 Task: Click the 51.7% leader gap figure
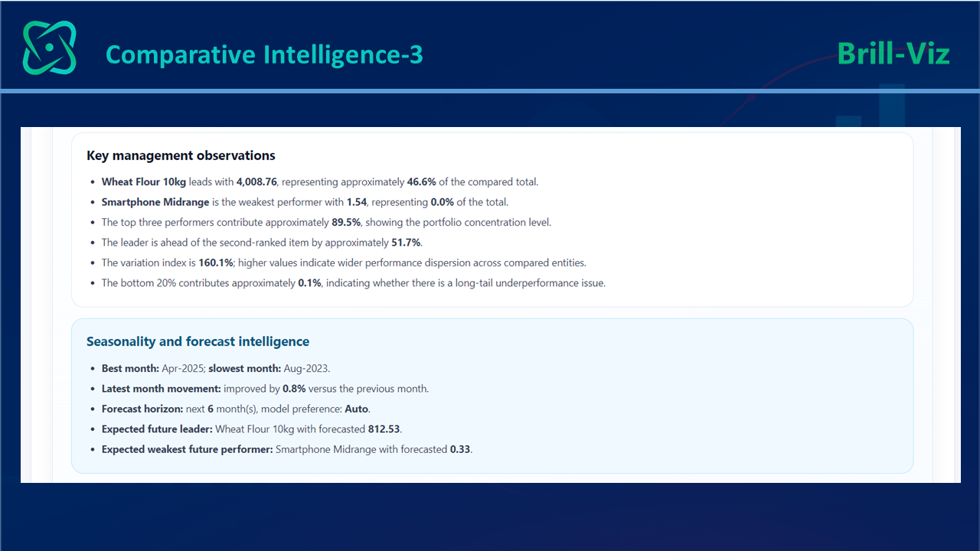407,243
